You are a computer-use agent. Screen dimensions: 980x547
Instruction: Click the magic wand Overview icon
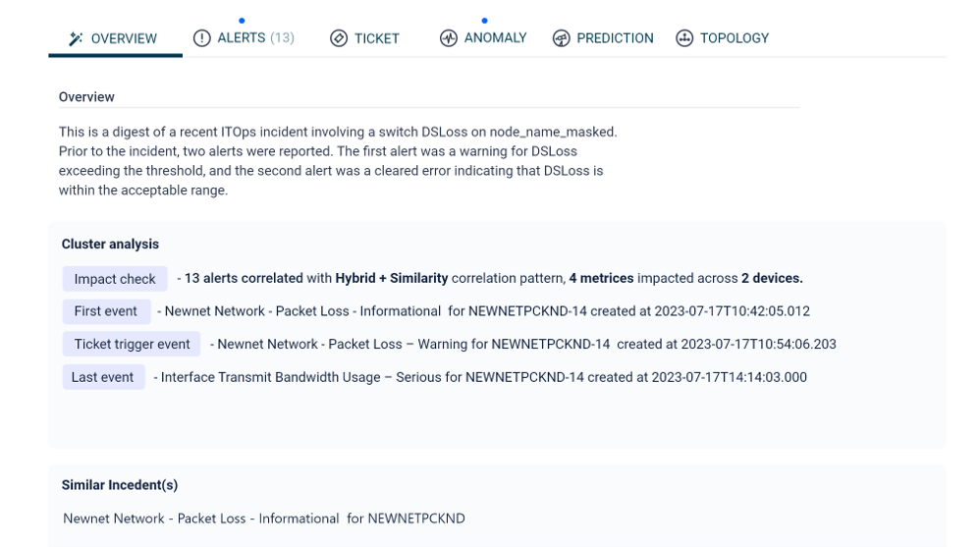coord(76,39)
